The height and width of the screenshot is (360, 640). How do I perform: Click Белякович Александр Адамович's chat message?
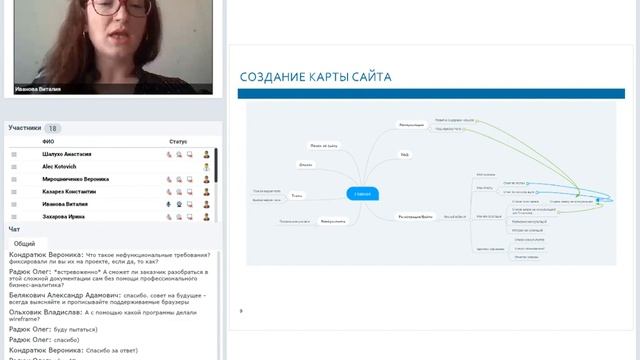(108, 298)
